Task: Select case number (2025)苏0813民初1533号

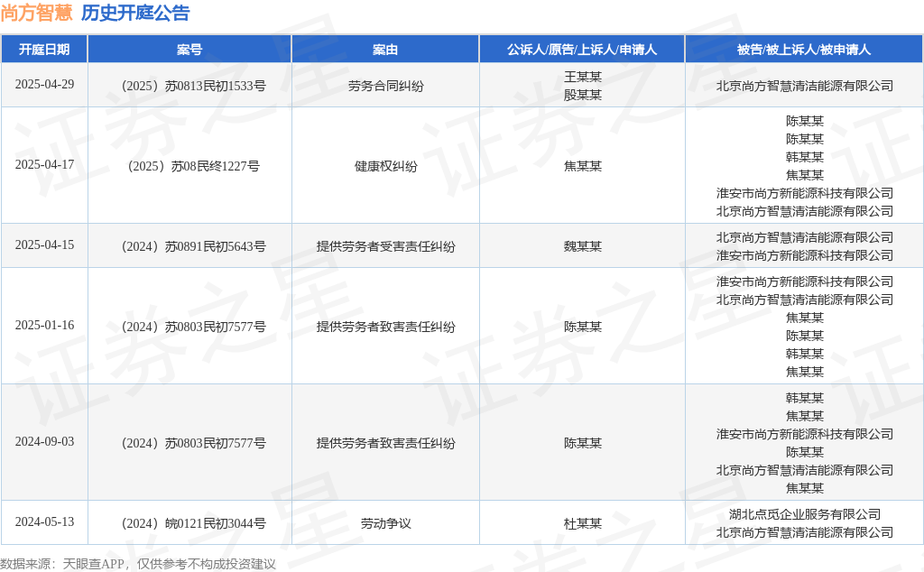Action: (x=193, y=86)
